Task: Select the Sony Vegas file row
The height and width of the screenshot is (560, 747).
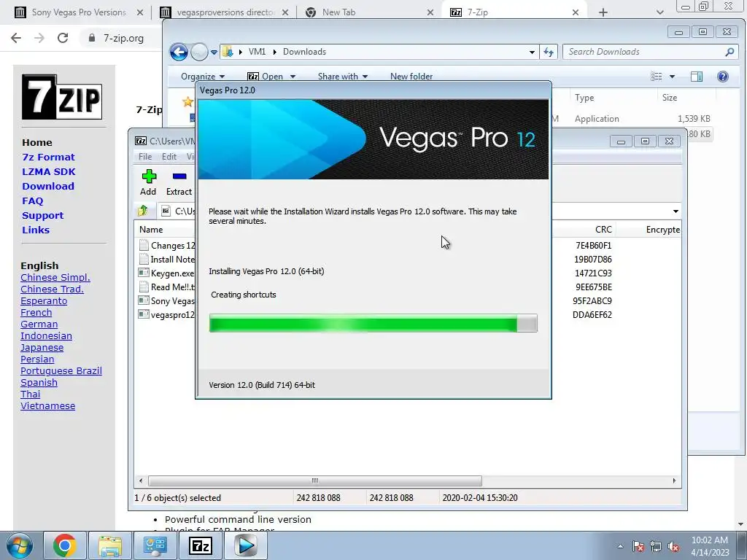Action: pyautogui.click(x=167, y=301)
